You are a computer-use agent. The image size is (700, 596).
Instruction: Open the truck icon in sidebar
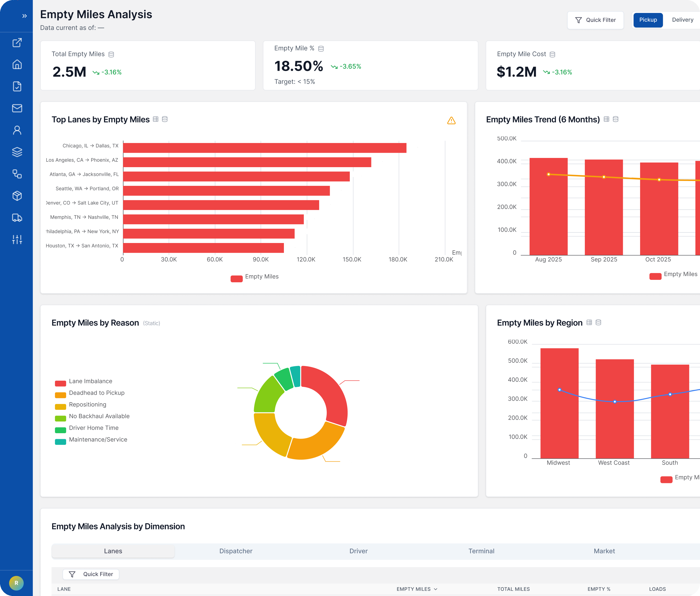click(17, 218)
